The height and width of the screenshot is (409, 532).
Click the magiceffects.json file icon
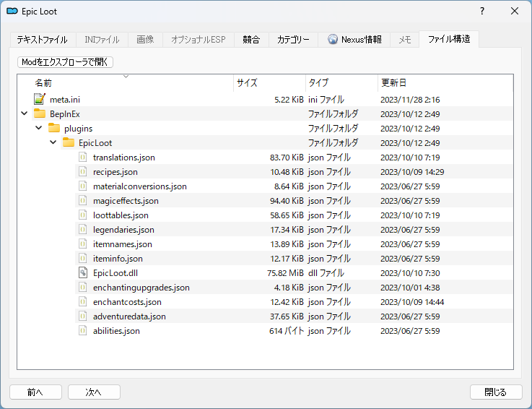[x=83, y=200]
